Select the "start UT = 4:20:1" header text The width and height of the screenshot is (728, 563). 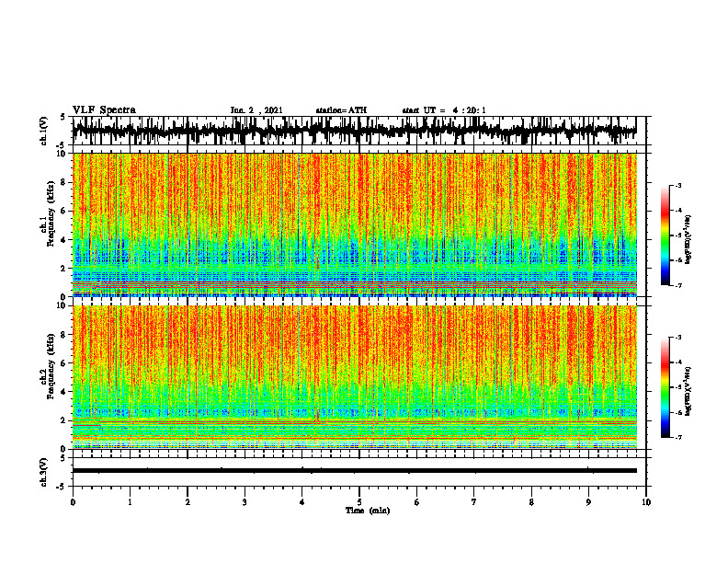coord(443,110)
